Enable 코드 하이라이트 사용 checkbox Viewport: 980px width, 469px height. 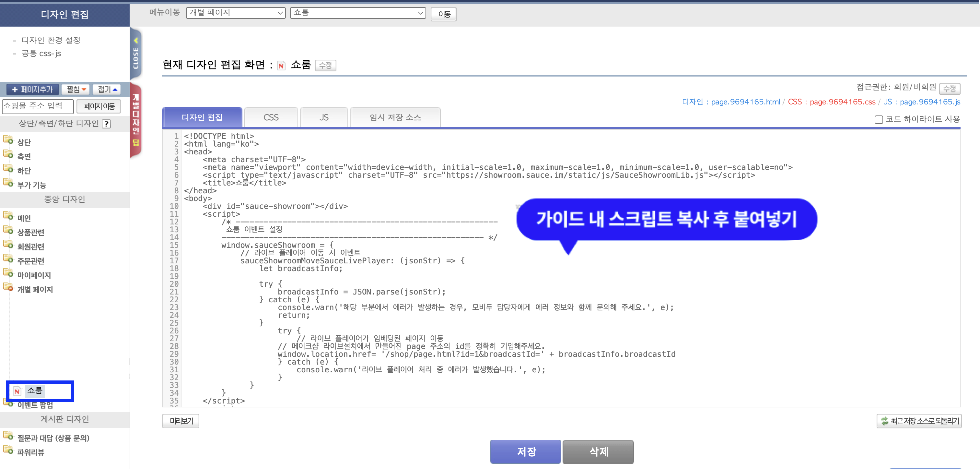click(x=879, y=120)
